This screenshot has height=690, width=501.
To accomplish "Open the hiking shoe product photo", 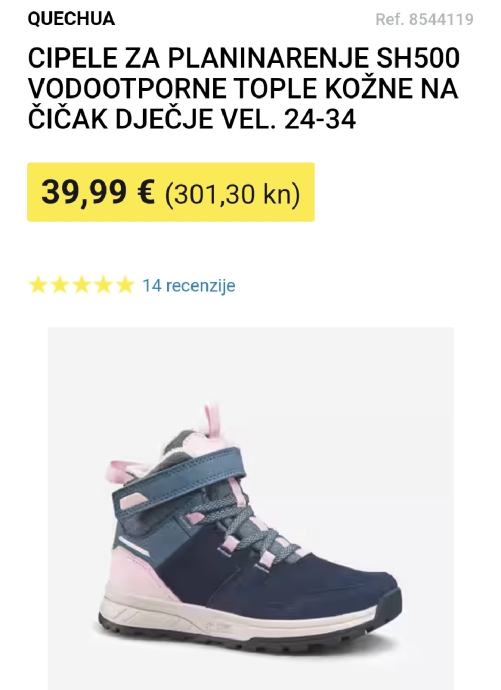I will tap(251, 508).
